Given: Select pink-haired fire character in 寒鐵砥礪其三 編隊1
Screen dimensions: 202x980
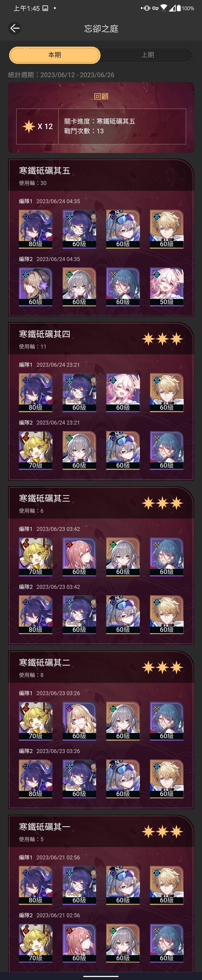Looking at the screenshot, I should pos(79,557).
